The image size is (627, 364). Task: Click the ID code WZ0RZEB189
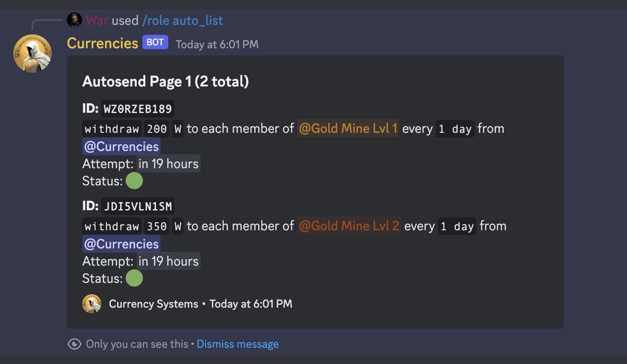click(138, 109)
